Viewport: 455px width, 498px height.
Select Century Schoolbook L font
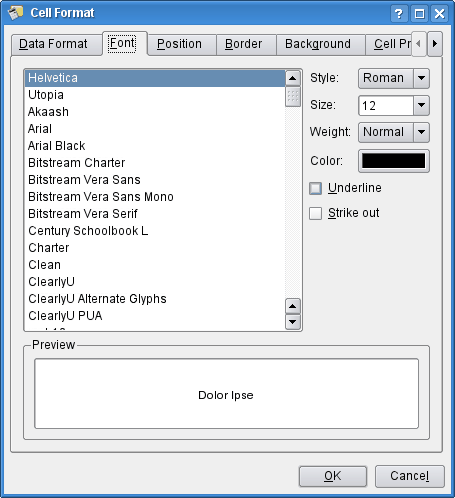click(155, 231)
